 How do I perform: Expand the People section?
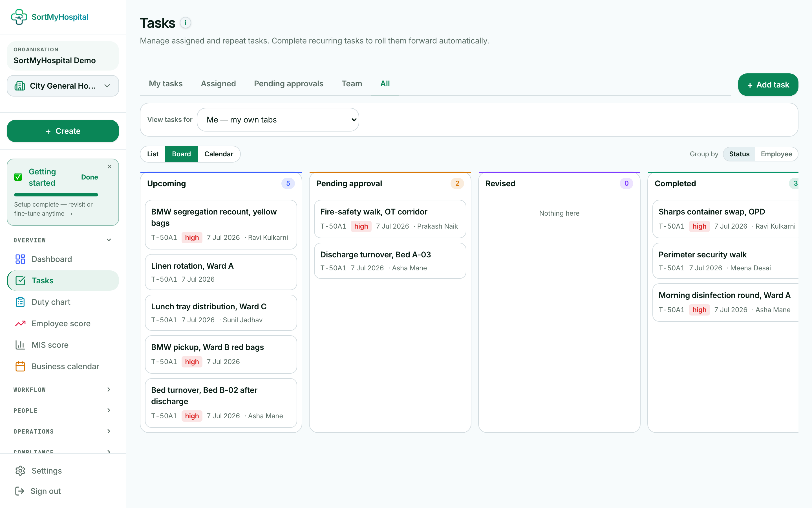tap(63, 411)
